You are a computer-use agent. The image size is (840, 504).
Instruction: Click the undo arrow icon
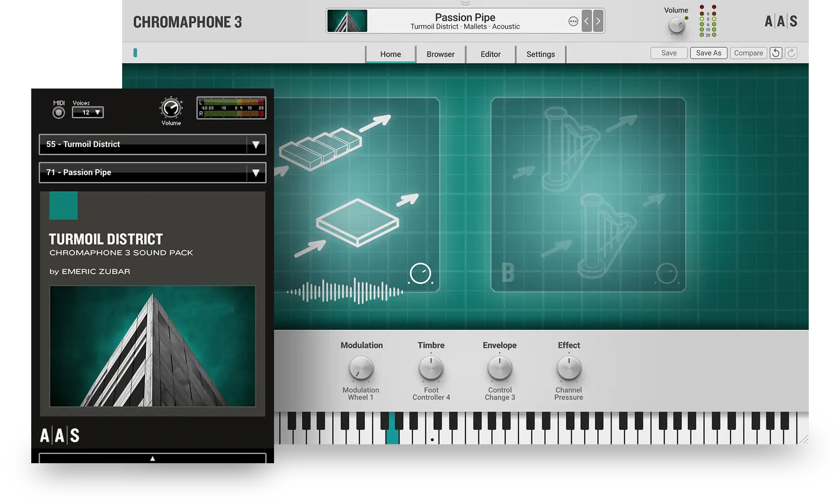[776, 53]
